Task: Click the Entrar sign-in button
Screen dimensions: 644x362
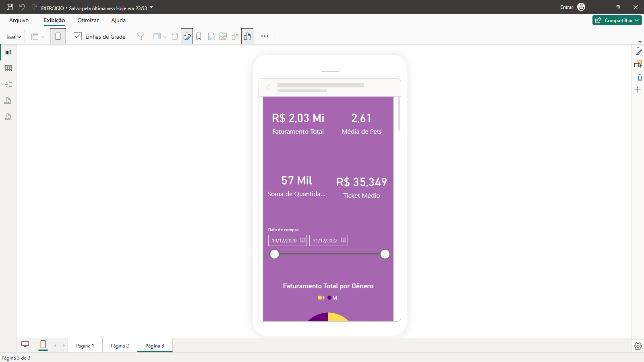Action: pyautogui.click(x=567, y=7)
